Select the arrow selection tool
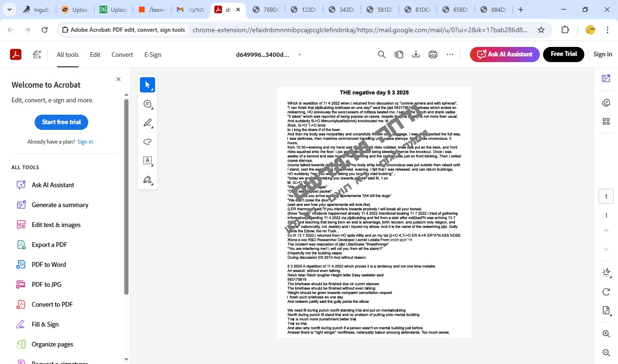The width and height of the screenshot is (618, 364). [x=148, y=85]
